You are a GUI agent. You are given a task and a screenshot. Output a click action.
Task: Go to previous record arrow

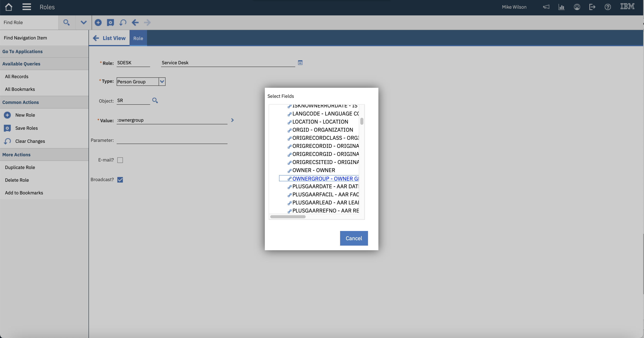[x=135, y=23]
